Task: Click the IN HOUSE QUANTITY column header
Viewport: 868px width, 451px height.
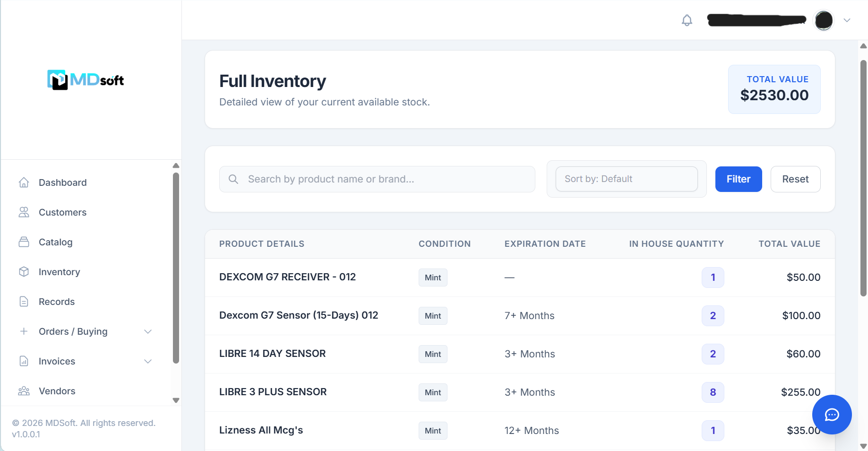Action: pos(676,244)
